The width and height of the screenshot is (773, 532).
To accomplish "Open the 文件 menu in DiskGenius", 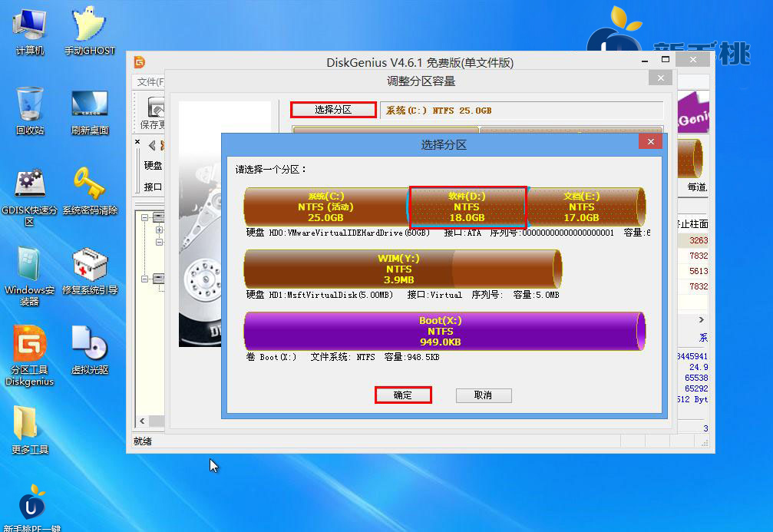I will click(x=150, y=82).
